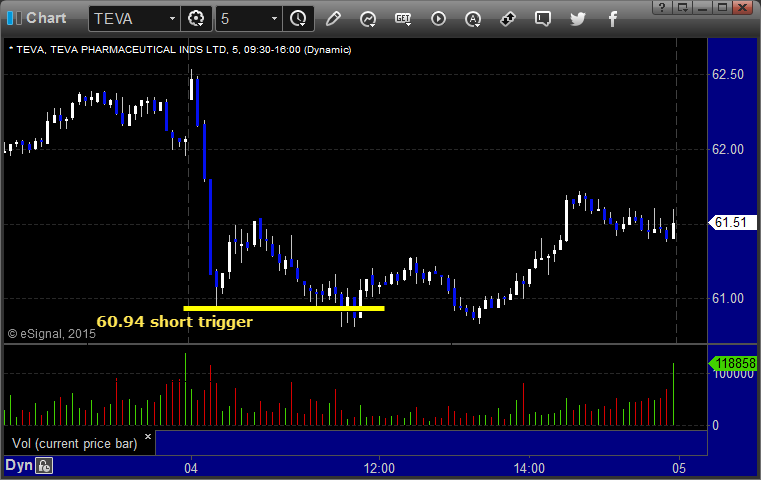Open the symbol settings gear icon
761x480 pixels.
196,19
